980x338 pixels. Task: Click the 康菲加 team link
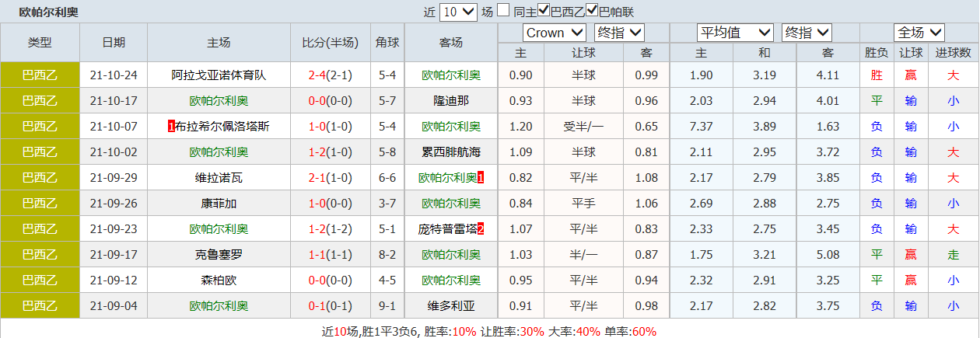(x=219, y=204)
